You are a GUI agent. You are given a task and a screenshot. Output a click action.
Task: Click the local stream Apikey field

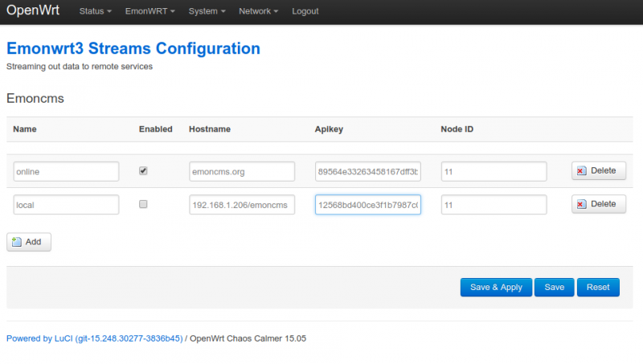click(368, 205)
